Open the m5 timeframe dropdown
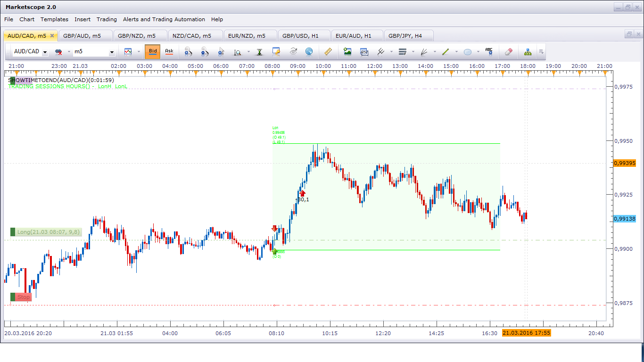644x362 pixels. pos(112,52)
